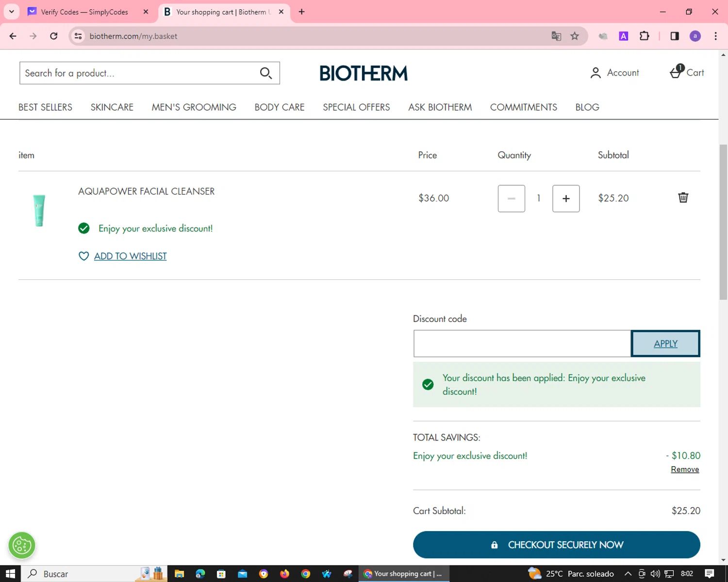The image size is (728, 582).
Task: Click the $10.80 savings amount
Action: click(683, 455)
